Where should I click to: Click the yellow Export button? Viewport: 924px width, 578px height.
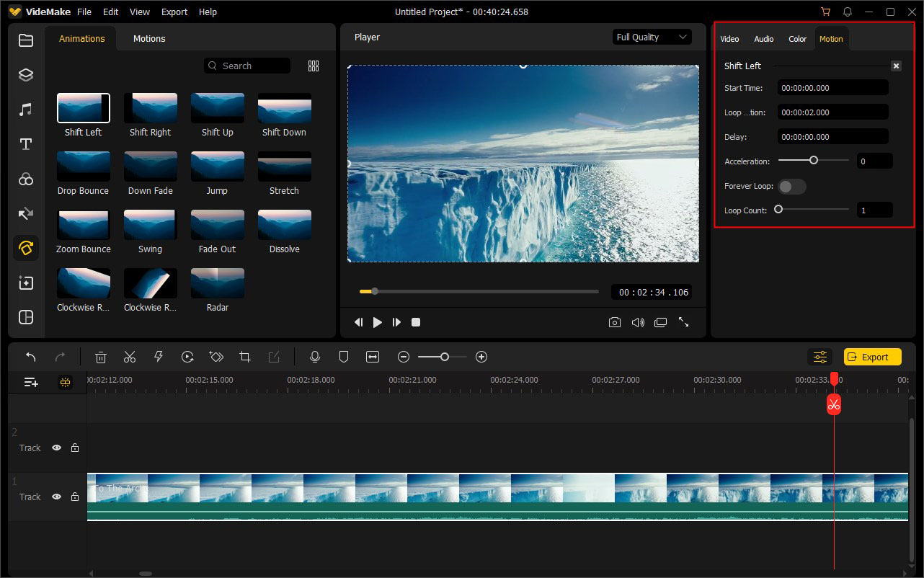tap(872, 357)
